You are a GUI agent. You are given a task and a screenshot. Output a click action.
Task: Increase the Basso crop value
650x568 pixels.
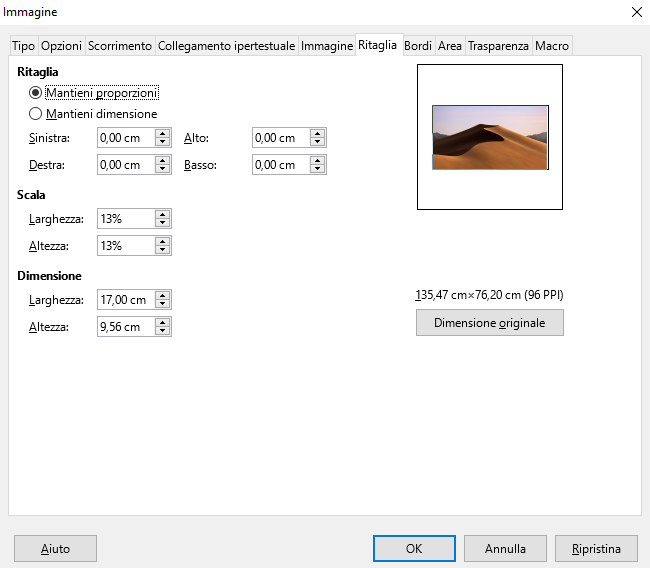tap(318, 160)
